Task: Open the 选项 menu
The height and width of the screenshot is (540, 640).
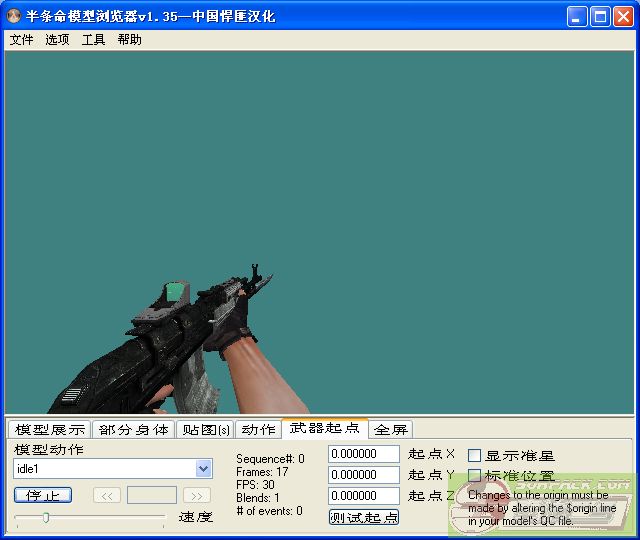Action: pos(57,40)
